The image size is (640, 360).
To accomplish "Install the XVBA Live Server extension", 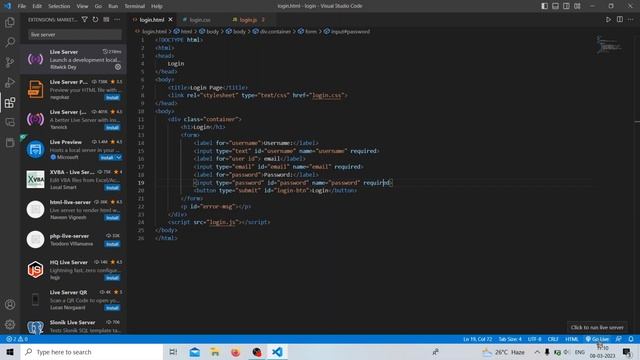I will coord(112,188).
